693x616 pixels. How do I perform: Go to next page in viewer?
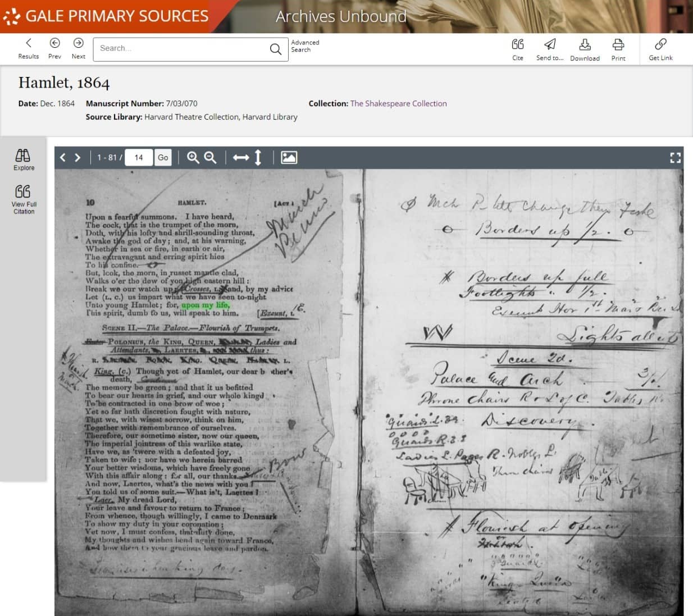pyautogui.click(x=77, y=158)
